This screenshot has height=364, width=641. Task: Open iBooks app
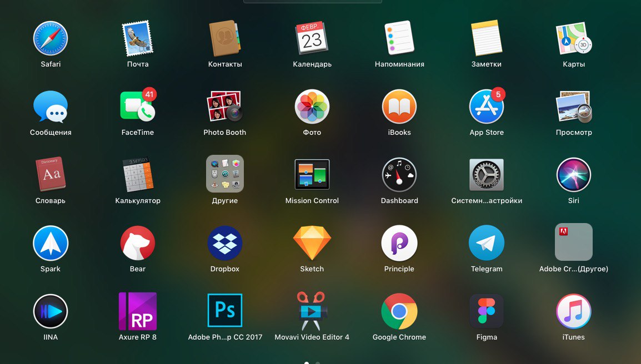[399, 107]
